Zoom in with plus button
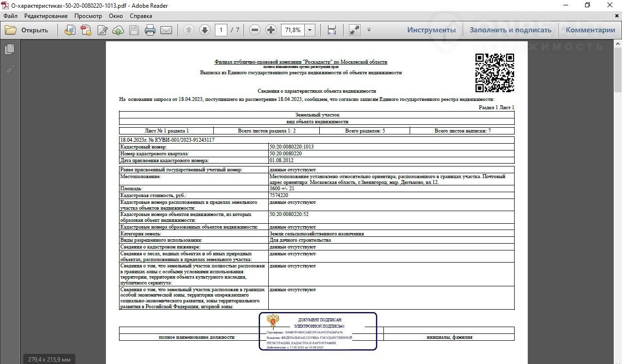 pyautogui.click(x=271, y=30)
